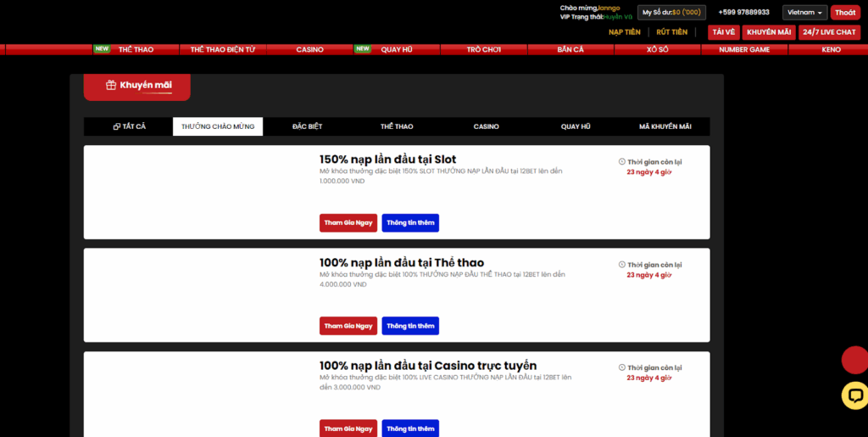
Task: Click Tham Gia Ngay for Slot bonus
Action: click(x=348, y=222)
